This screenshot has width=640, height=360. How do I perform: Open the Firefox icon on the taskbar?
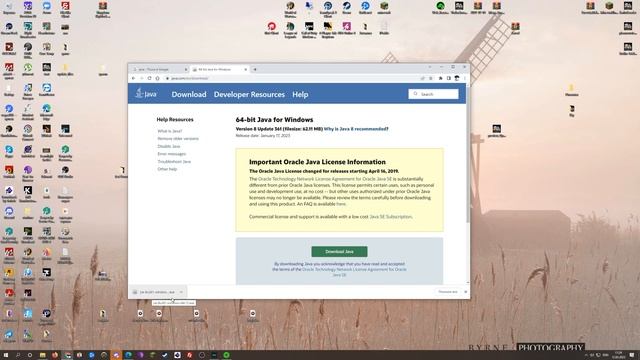(55, 355)
